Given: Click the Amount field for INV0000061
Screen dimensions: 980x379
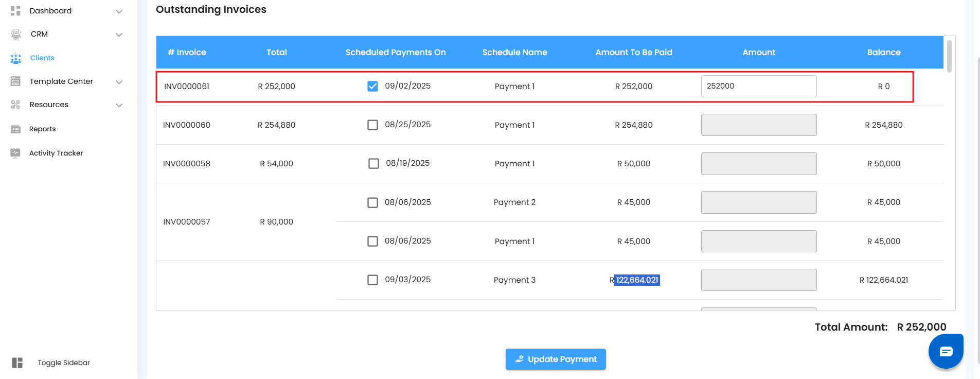Looking at the screenshot, I should coord(758,86).
